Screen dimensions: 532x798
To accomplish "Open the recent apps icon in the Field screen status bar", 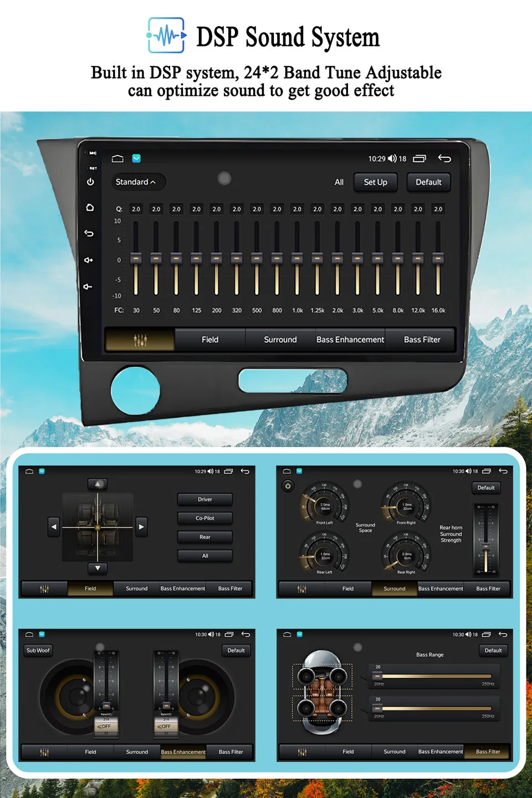I will click(228, 472).
